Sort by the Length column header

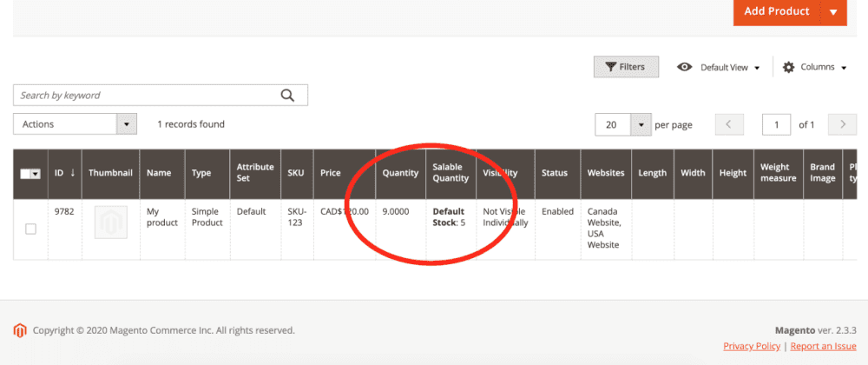point(653,173)
